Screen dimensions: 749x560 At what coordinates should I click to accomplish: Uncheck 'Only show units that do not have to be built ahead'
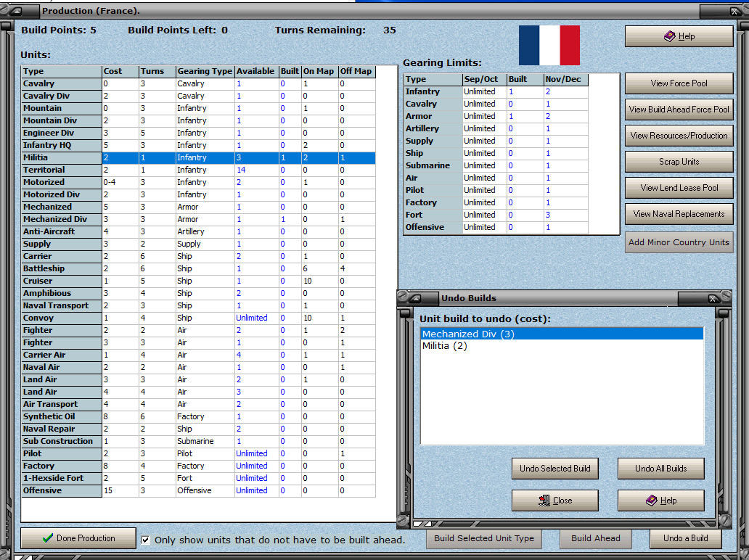pos(146,539)
